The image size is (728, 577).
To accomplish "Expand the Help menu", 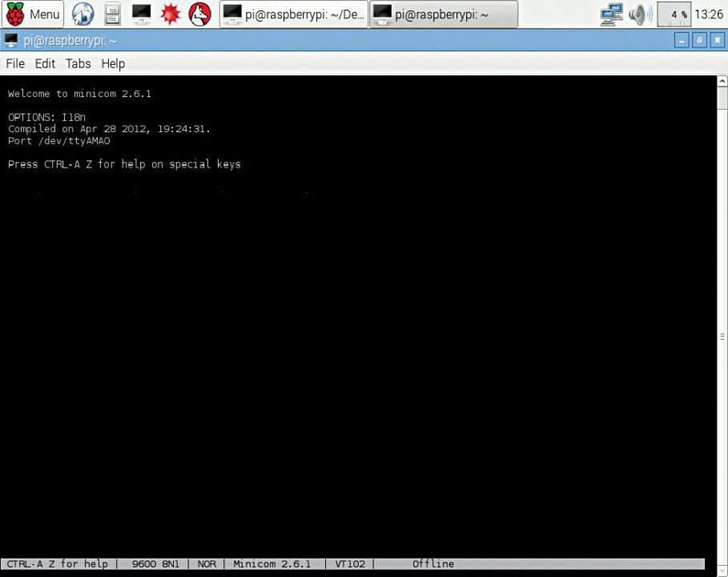I will [113, 63].
